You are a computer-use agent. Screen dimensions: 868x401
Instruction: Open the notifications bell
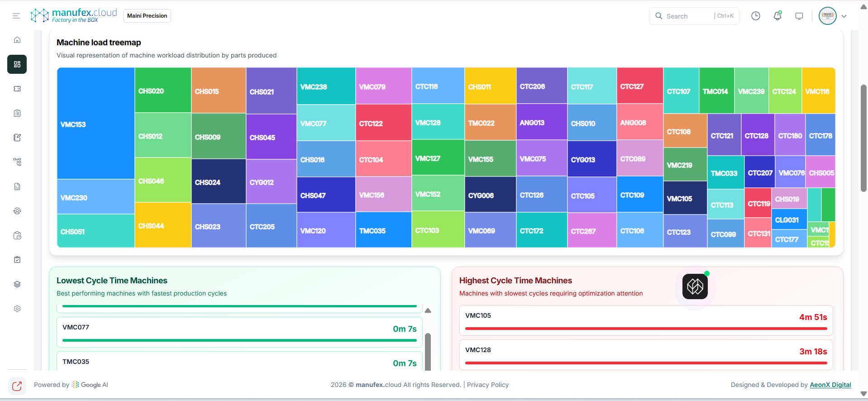click(x=777, y=16)
